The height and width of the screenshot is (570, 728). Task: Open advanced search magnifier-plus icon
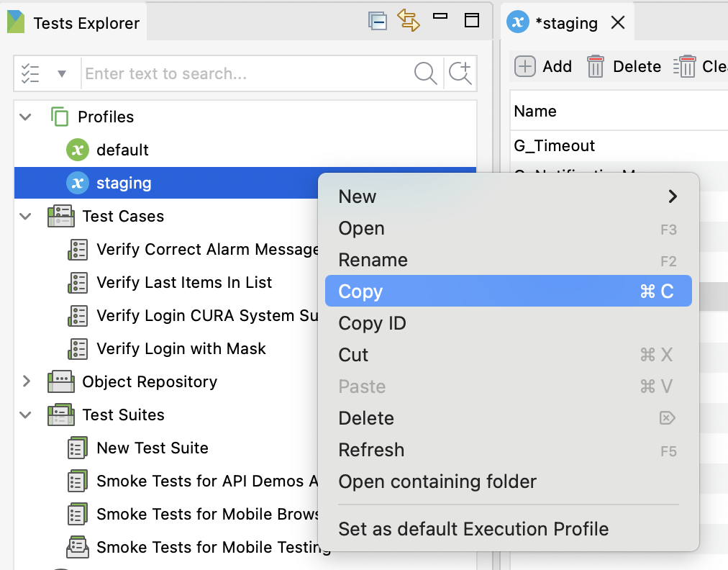click(460, 73)
